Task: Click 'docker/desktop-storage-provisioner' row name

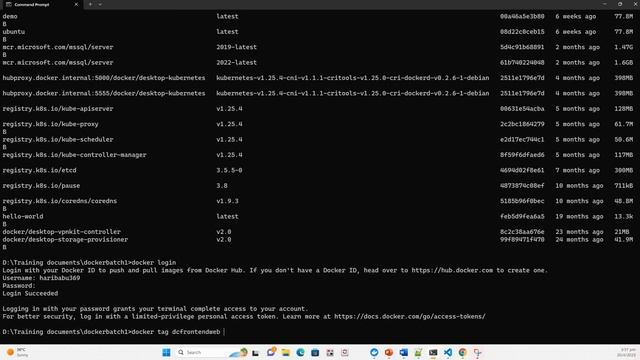Action: coord(65,240)
